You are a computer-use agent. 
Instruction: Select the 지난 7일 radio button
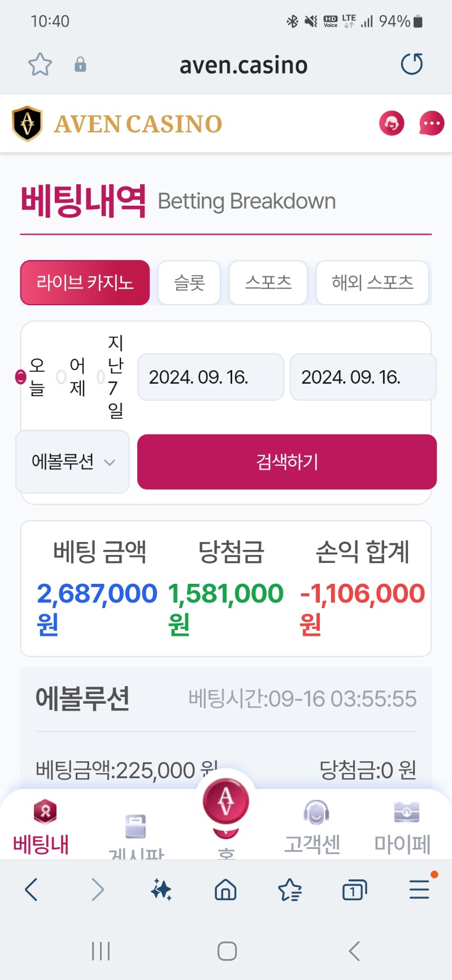[101, 376]
